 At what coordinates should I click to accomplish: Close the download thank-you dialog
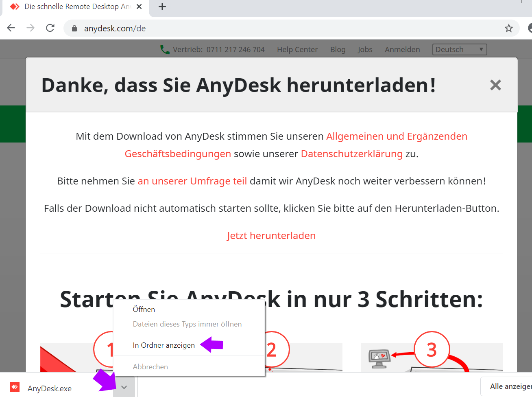point(495,85)
